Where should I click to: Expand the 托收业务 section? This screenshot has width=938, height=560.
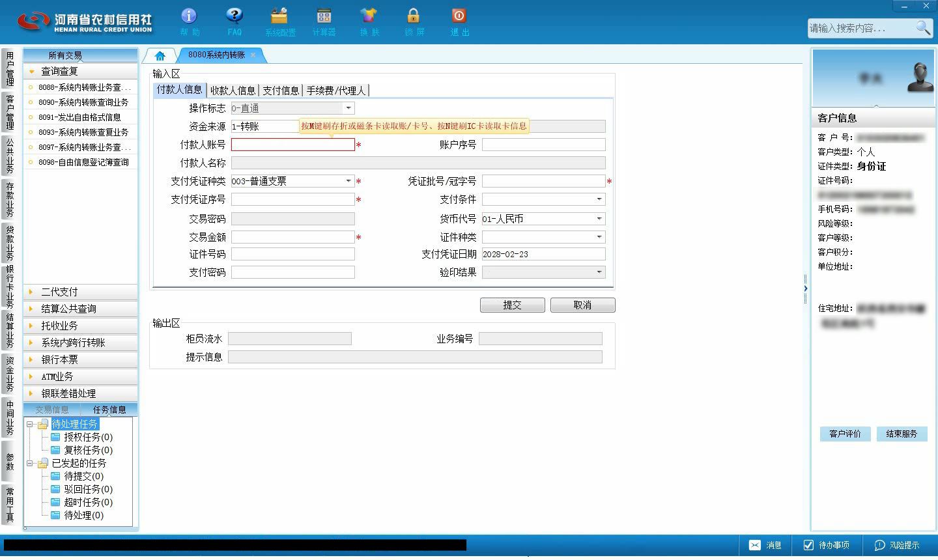click(x=81, y=326)
